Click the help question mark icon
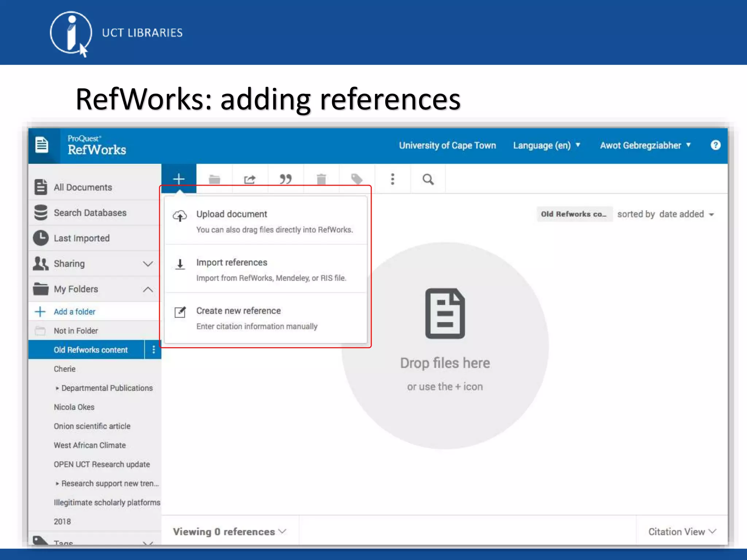Image resolution: width=747 pixels, height=560 pixels. pos(715,145)
